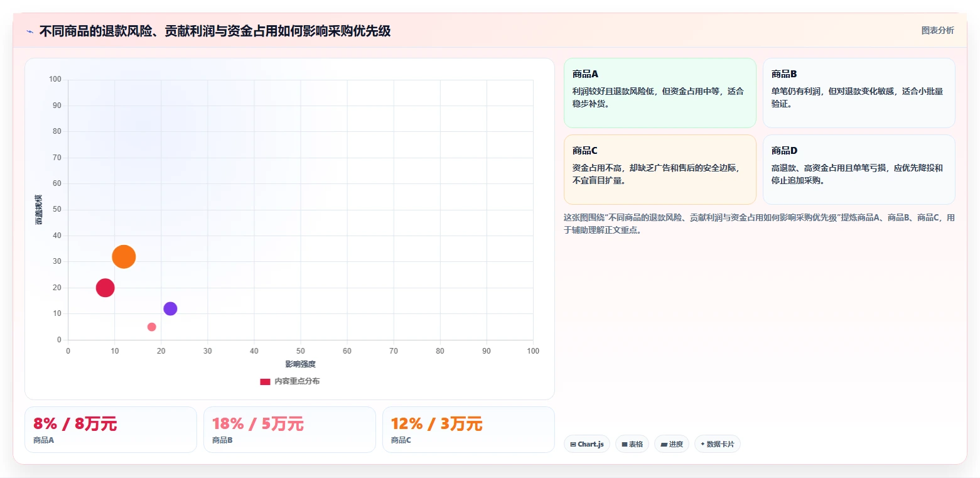Click the purple bubble in the chart
Viewport: 980px width, 478px height.
tap(170, 308)
